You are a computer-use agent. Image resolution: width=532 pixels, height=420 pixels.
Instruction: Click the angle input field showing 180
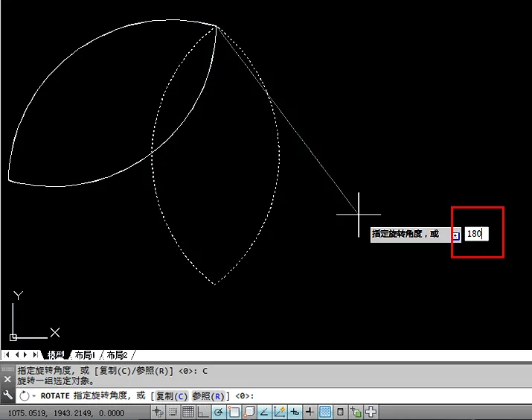[476, 234]
